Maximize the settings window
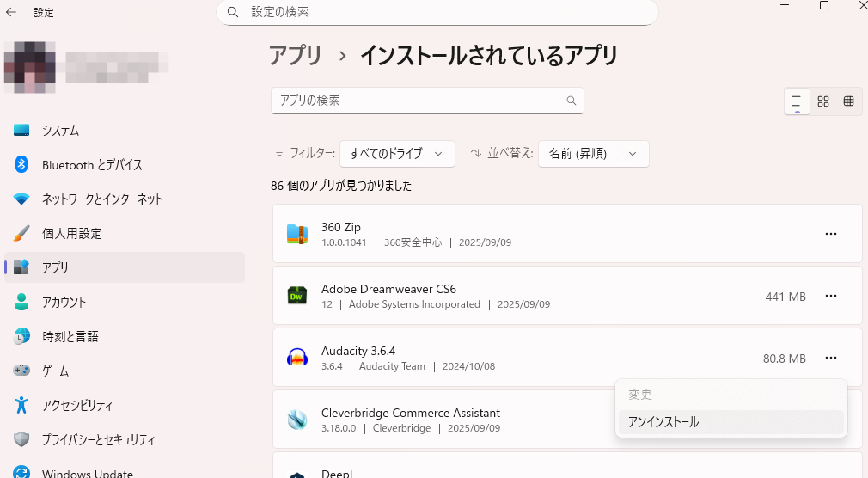This screenshot has height=478, width=868. (823, 5)
